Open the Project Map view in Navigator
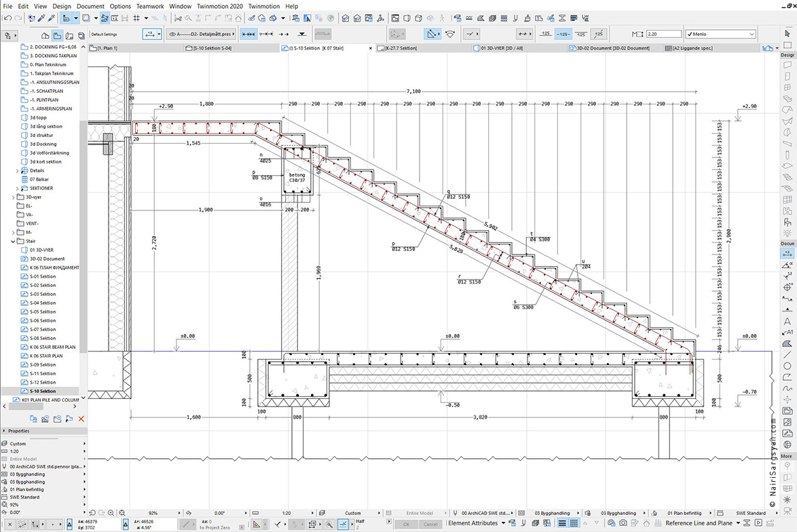The height and width of the screenshot is (532, 797). click(x=45, y=35)
